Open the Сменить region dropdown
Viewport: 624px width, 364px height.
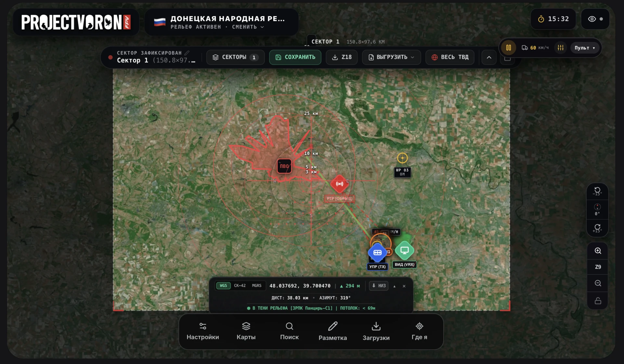[248, 27]
